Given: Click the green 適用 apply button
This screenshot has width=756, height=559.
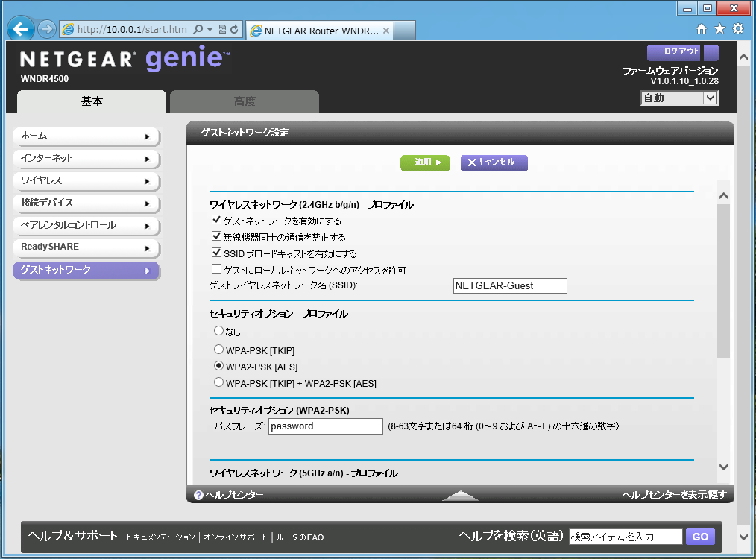Looking at the screenshot, I should click(425, 162).
